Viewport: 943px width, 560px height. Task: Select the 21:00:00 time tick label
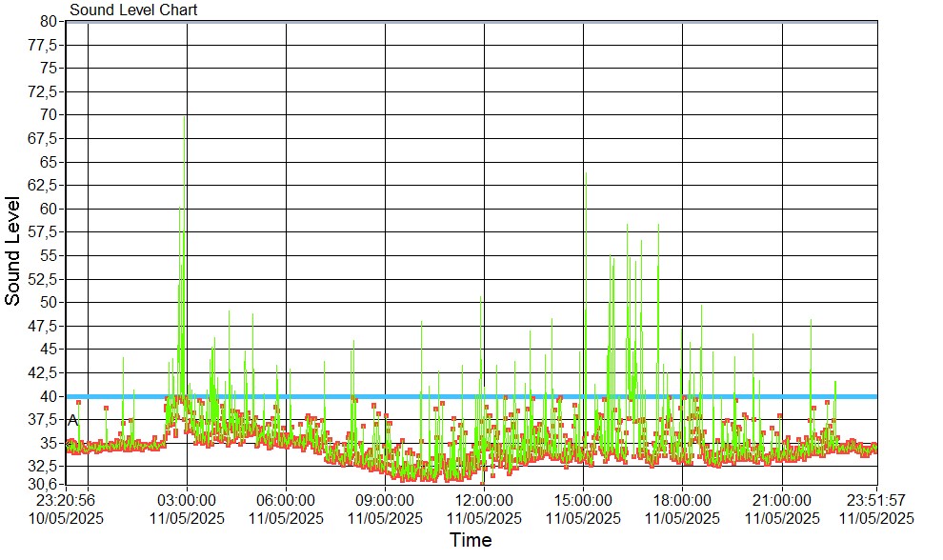(x=781, y=500)
